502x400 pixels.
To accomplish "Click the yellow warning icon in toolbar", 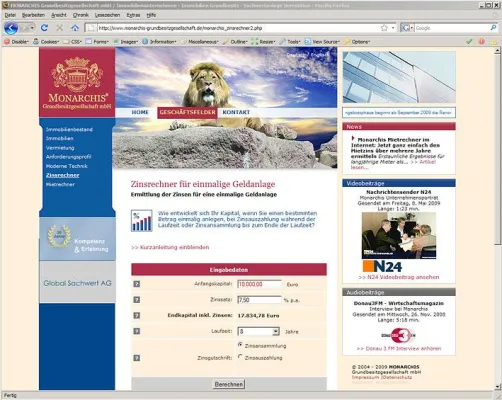I will pyautogui.click(x=494, y=42).
